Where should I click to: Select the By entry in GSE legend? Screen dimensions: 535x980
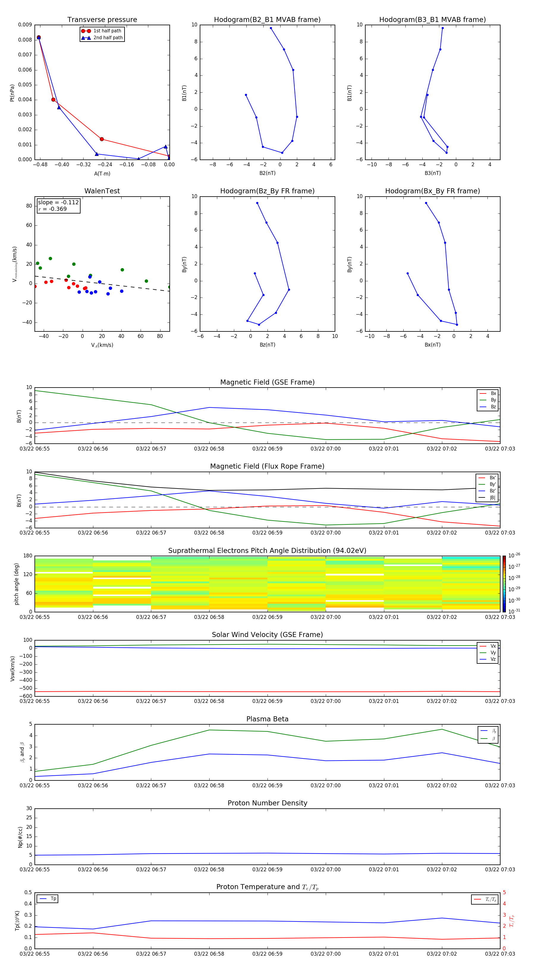[488, 400]
